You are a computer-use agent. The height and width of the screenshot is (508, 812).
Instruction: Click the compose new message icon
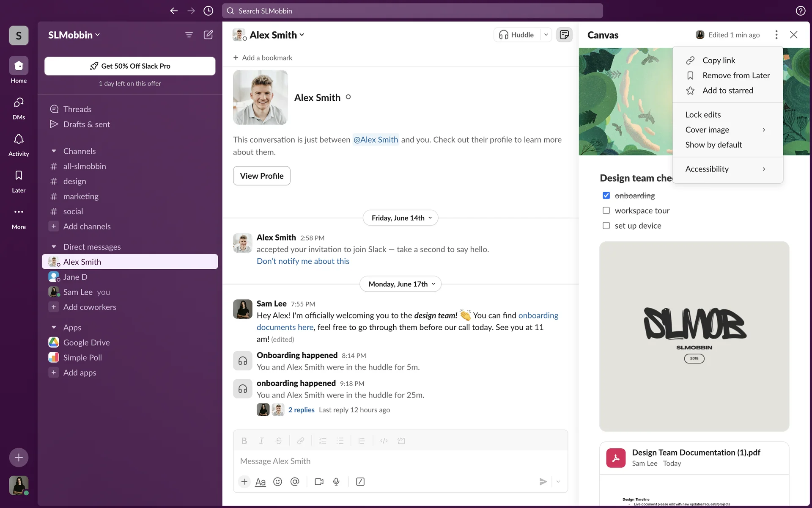click(208, 35)
